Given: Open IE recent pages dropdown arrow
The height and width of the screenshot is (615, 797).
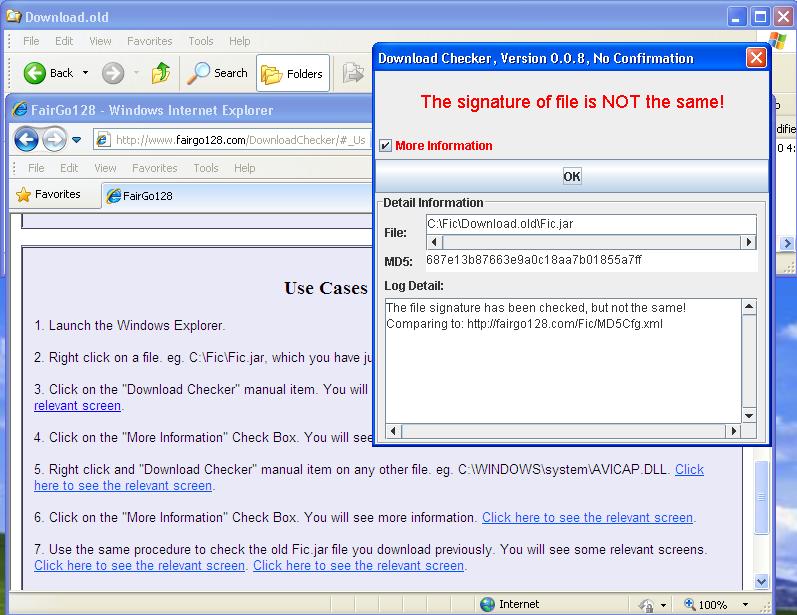Looking at the screenshot, I should pyautogui.click(x=76, y=140).
